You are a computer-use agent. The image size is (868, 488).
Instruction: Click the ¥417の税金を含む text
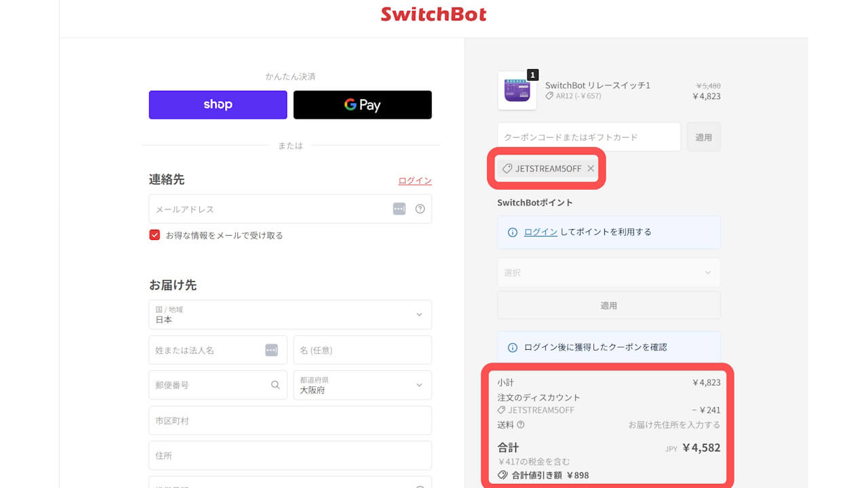(534, 462)
